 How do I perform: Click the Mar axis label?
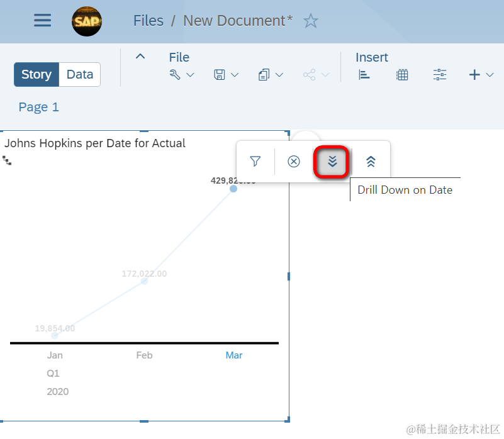click(233, 355)
